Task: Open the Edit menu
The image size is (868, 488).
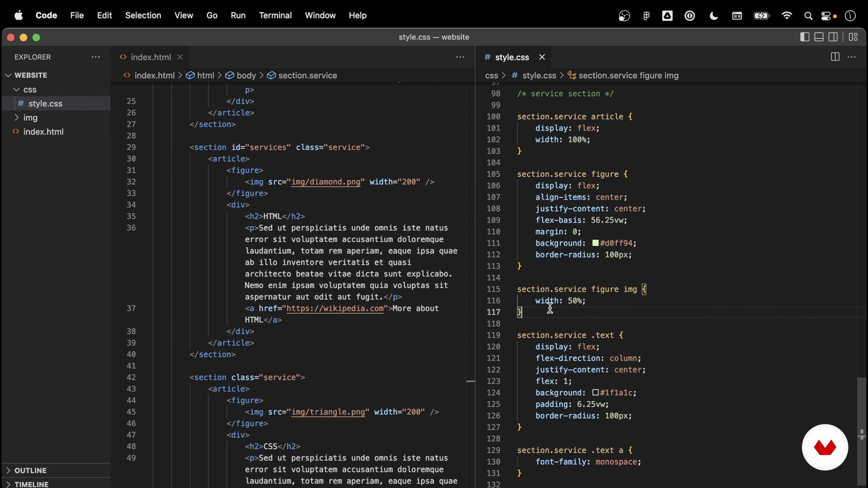Action: (x=104, y=16)
